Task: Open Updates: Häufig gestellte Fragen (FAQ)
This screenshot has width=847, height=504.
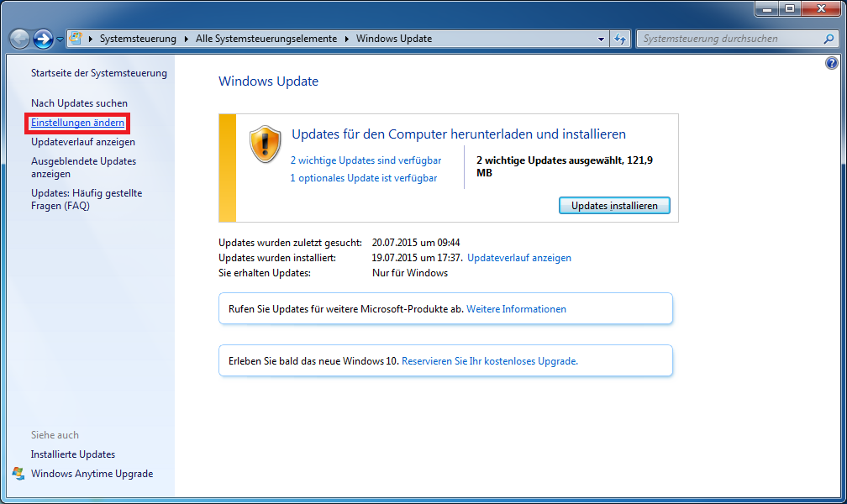Action: tap(87, 199)
